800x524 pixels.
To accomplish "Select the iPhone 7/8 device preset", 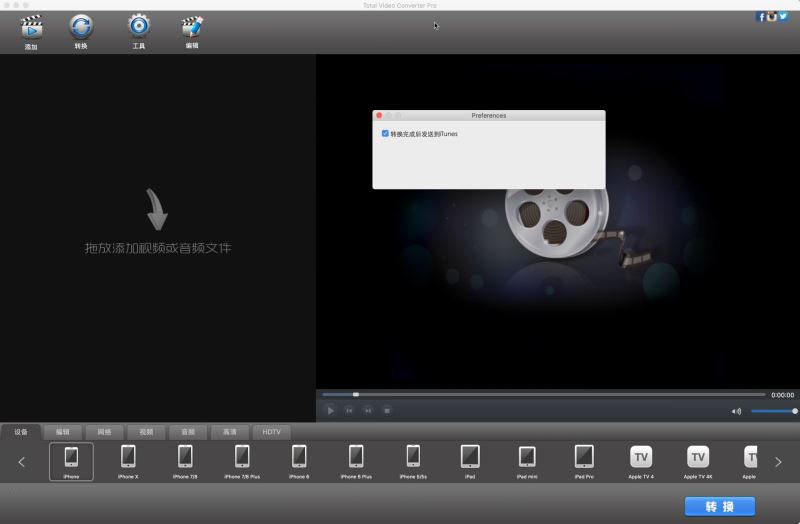I will click(x=185, y=461).
